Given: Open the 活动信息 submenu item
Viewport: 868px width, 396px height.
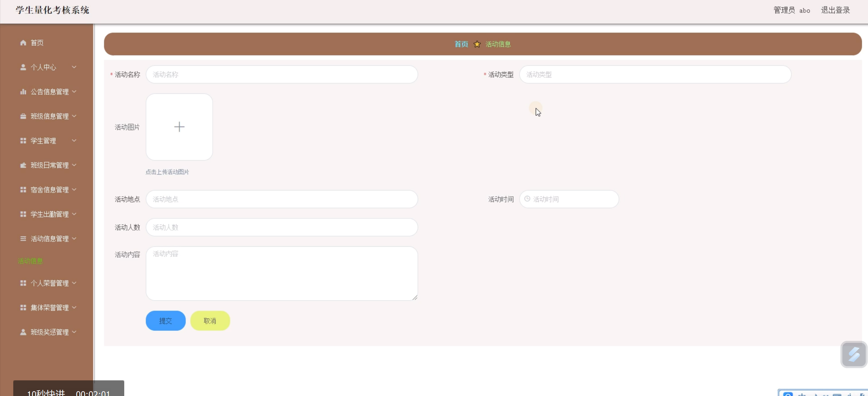Looking at the screenshot, I should click(x=30, y=261).
